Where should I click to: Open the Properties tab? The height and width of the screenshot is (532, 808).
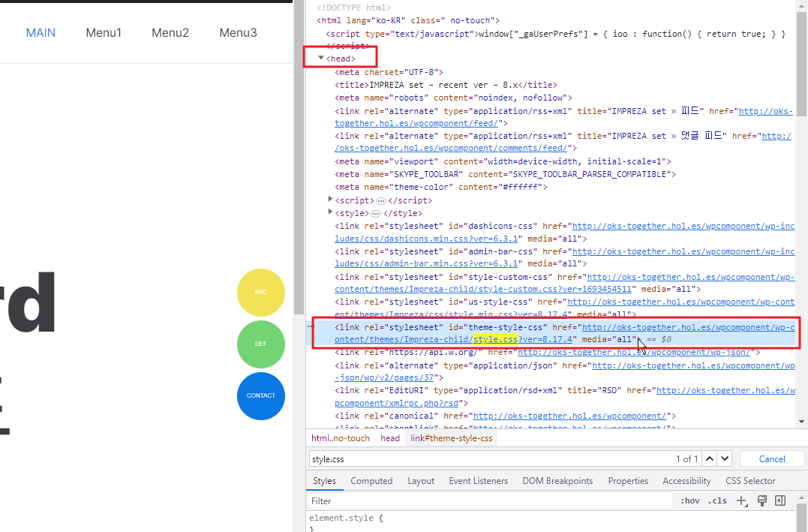pos(628,481)
